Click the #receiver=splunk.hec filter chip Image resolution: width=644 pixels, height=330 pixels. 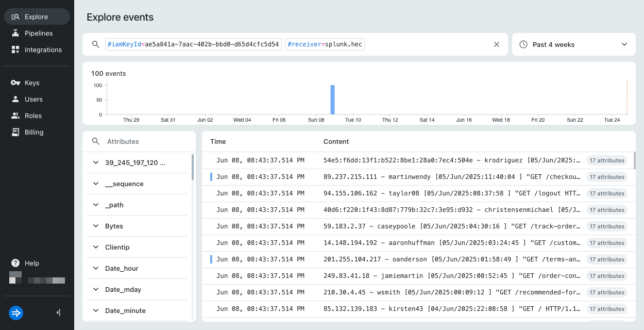tap(325, 44)
